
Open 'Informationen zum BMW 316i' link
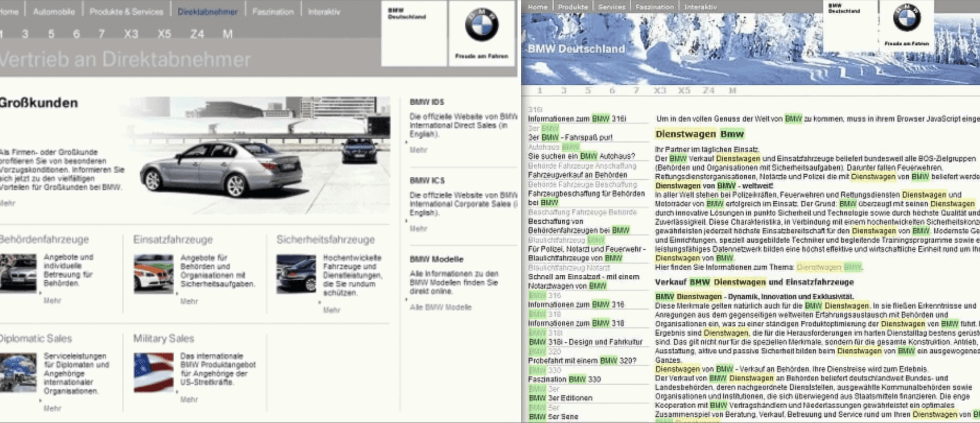577,119
